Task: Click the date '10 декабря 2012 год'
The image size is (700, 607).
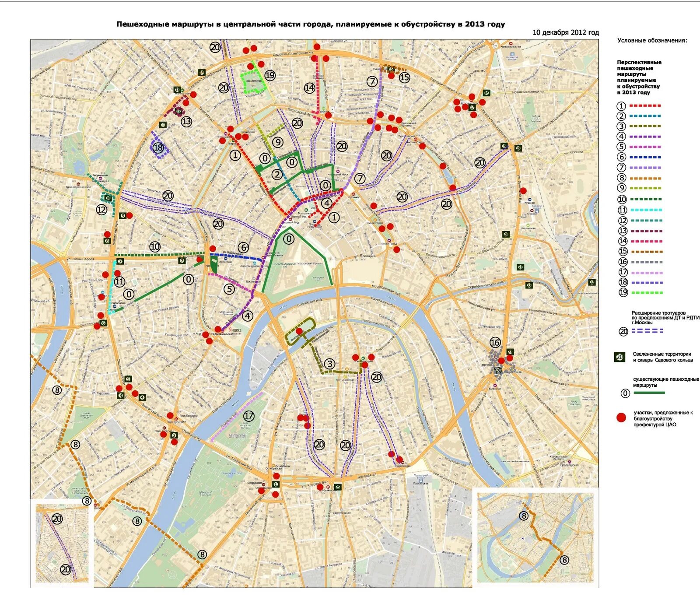Action: 566,33
